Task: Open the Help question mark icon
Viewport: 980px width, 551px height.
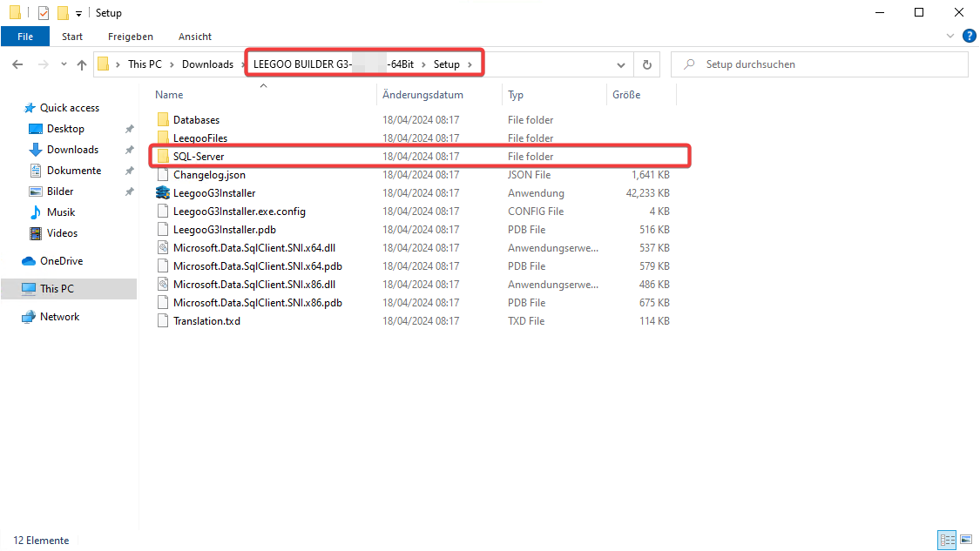Action: (970, 37)
